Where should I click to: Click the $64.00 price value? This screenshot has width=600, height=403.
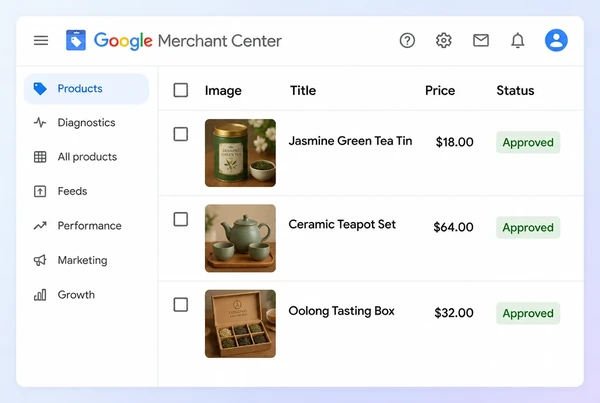tap(453, 227)
